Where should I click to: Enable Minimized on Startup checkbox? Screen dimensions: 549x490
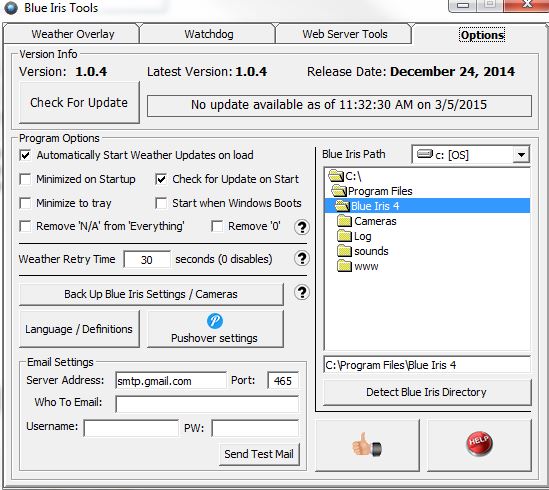(26, 179)
